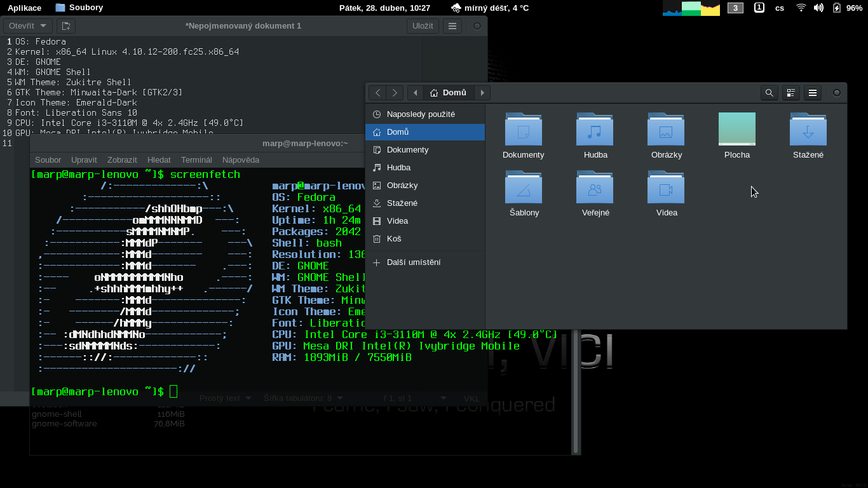The image size is (868, 488).
Task: Close the Files window
Action: tap(837, 93)
